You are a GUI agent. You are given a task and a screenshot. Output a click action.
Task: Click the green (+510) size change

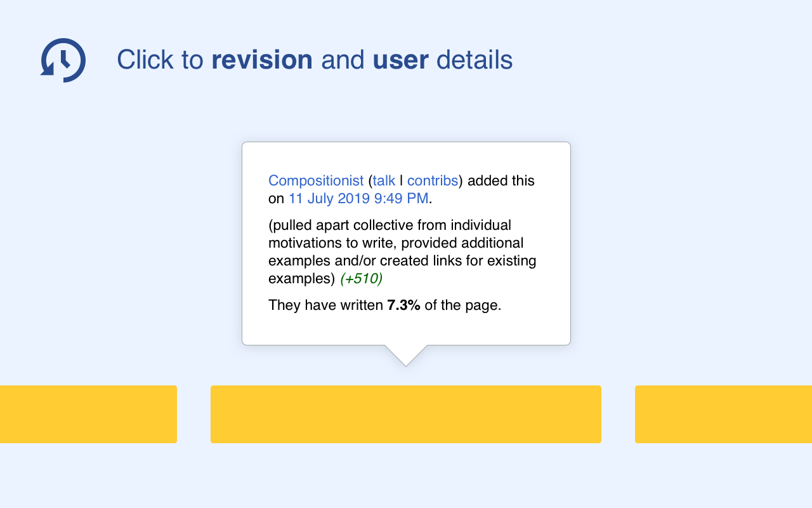(x=361, y=279)
